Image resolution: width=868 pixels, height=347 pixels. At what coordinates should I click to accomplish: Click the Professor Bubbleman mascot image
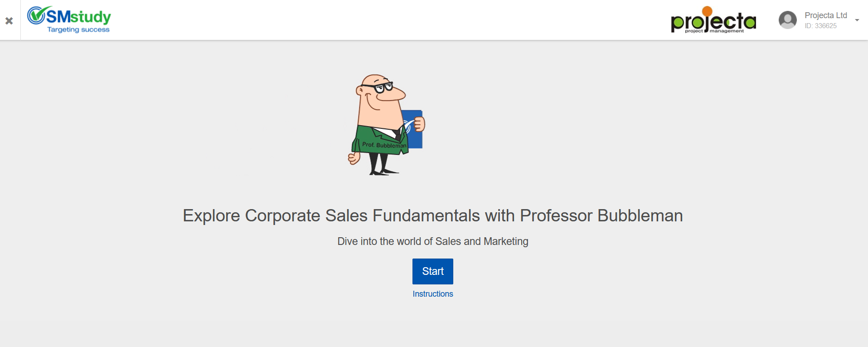coord(386,125)
